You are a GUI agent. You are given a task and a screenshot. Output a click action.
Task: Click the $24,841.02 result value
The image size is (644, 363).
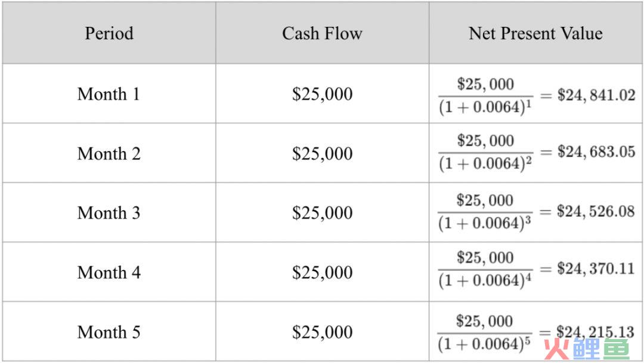[596, 96]
